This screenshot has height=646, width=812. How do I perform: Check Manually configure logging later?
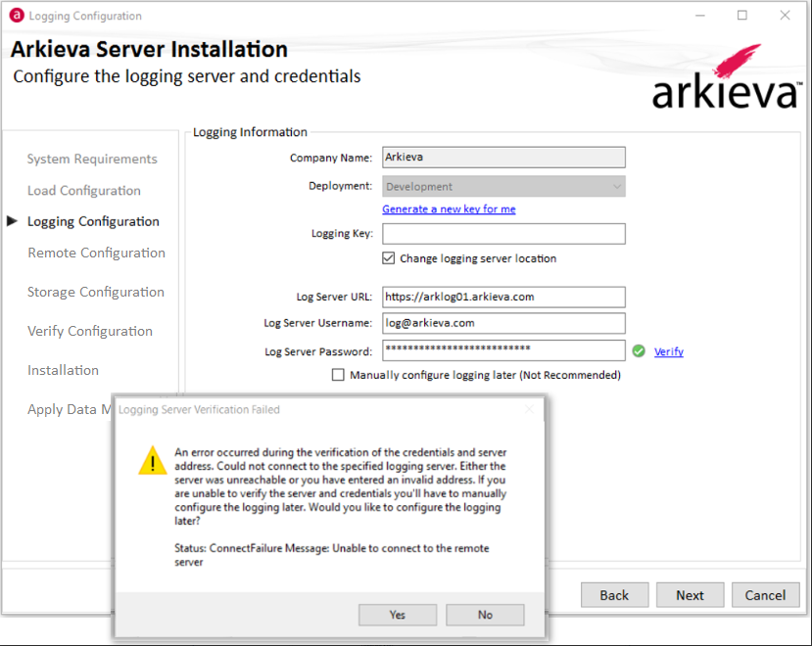point(338,374)
